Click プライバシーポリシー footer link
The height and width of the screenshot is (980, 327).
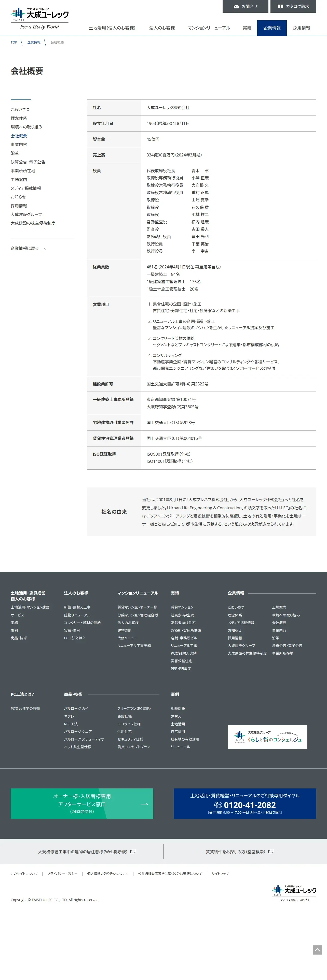point(62,874)
